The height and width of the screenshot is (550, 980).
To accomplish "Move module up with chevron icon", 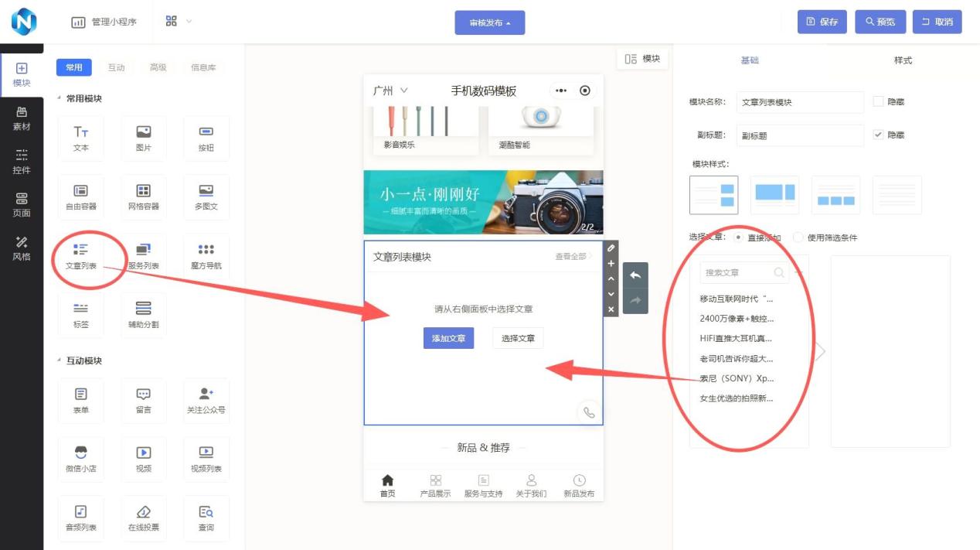I will point(611,278).
